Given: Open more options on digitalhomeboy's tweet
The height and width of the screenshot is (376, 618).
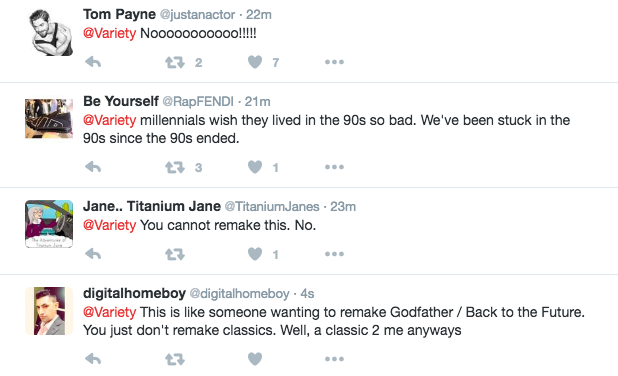Looking at the screenshot, I should [x=334, y=359].
